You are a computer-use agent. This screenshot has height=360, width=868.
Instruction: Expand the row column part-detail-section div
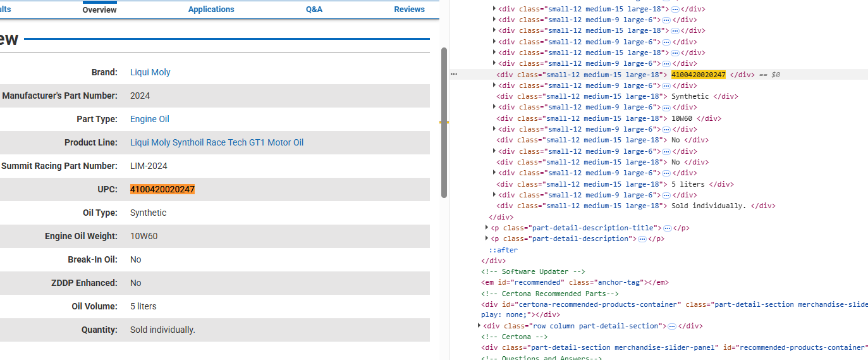[479, 326]
